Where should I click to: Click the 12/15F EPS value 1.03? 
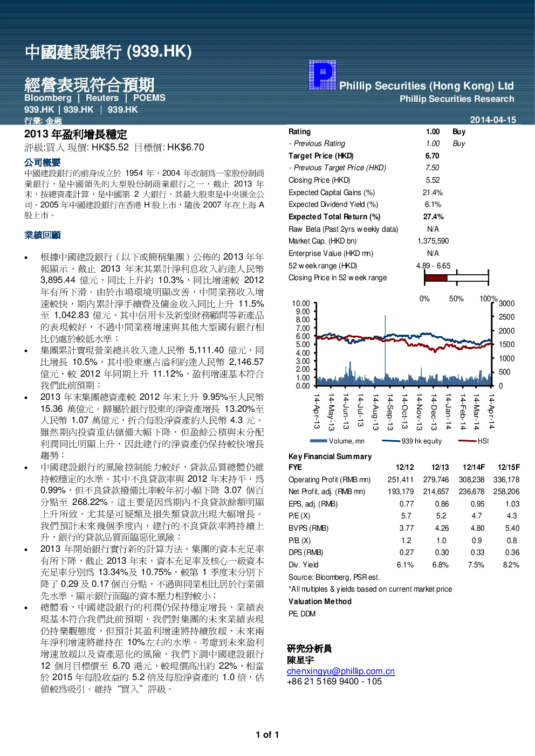tap(512, 504)
